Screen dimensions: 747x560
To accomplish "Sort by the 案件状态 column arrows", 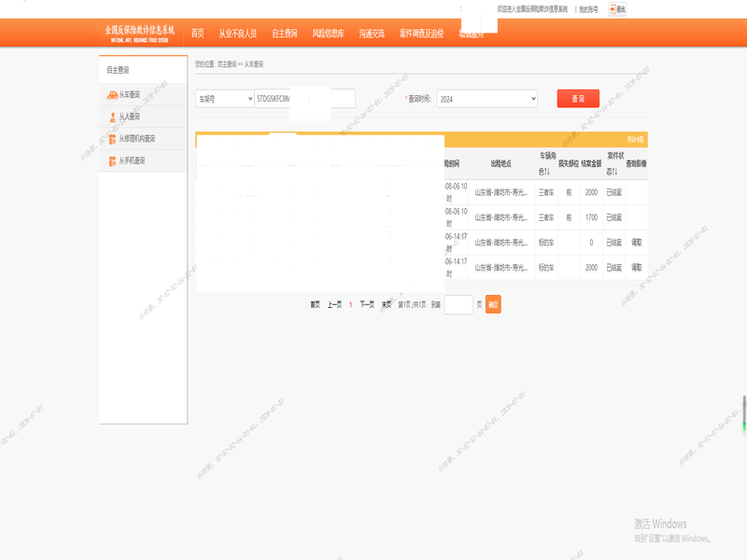I will click(x=614, y=172).
